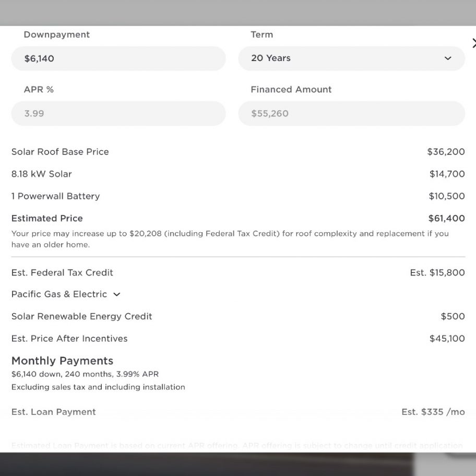Screen dimensions: 476x476
Task: Click the chevron next to Pacific Gas & Electric
Action: (116, 294)
